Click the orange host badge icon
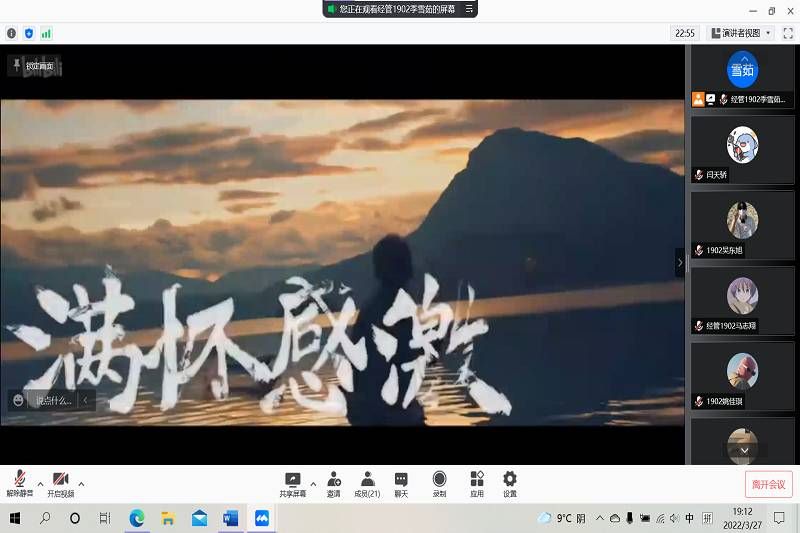Screen dimensions: 800x533 pos(698,99)
